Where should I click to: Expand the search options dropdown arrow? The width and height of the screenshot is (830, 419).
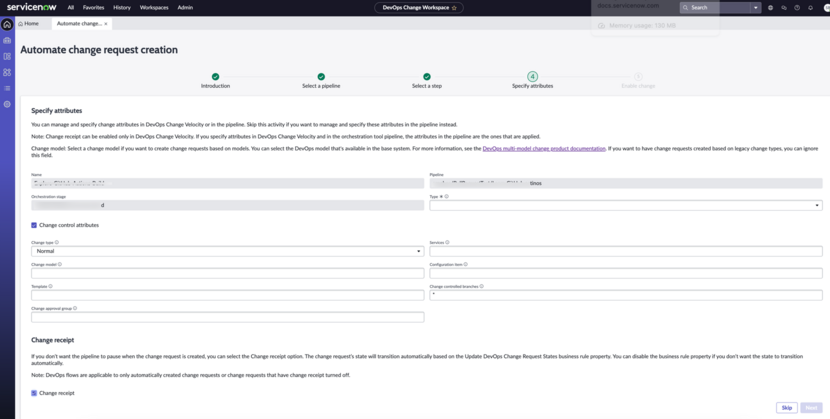756,8
